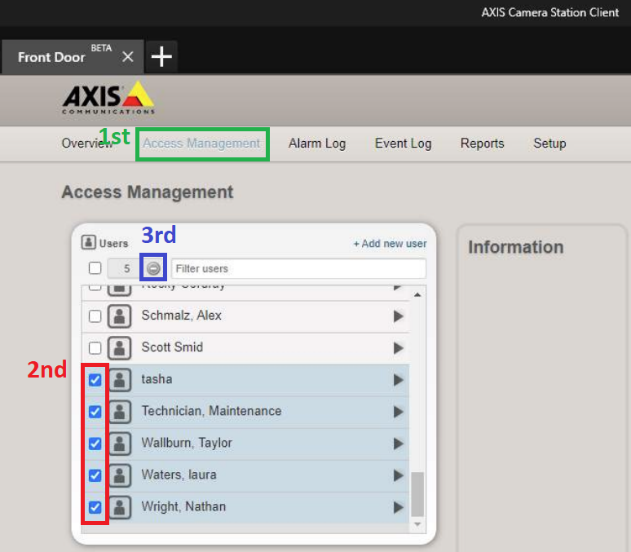Click the scroll down arrow in user list
631x552 pixels.
tap(417, 524)
